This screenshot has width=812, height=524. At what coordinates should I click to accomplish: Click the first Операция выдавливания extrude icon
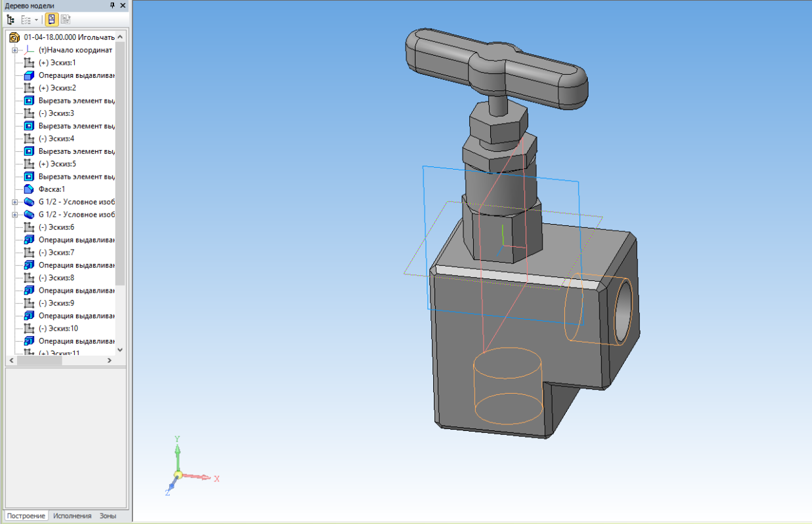coord(28,75)
